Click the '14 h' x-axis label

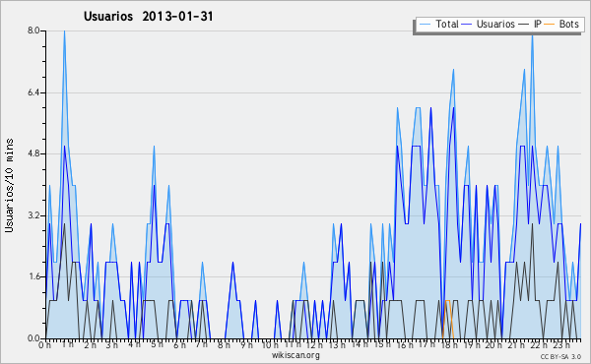pos(360,345)
